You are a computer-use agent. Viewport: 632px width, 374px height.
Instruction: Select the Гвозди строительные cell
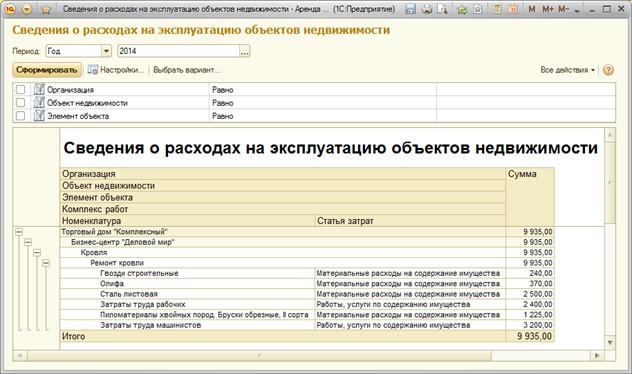[x=187, y=273]
